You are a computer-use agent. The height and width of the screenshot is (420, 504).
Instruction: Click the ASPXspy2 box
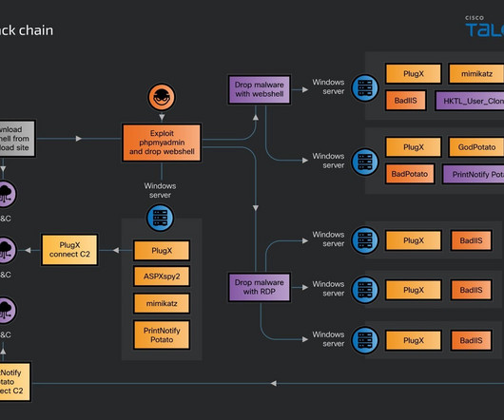coord(162,277)
